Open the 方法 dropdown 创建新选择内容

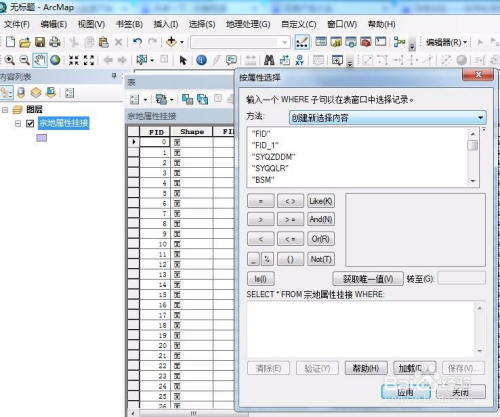click(x=388, y=118)
